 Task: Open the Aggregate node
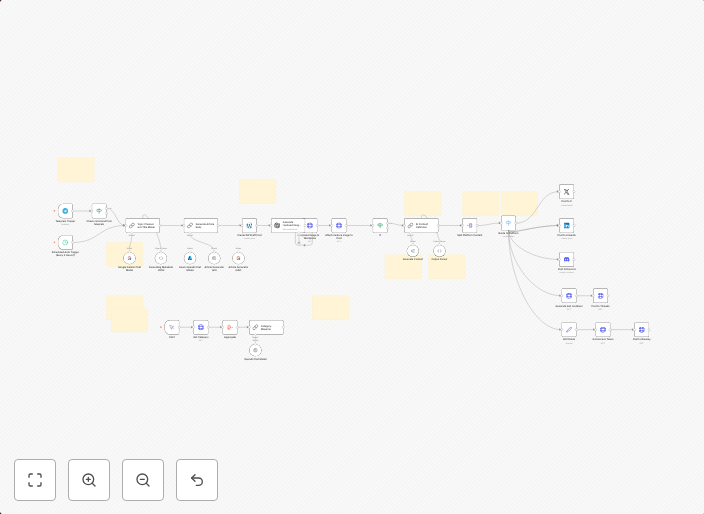(230, 327)
